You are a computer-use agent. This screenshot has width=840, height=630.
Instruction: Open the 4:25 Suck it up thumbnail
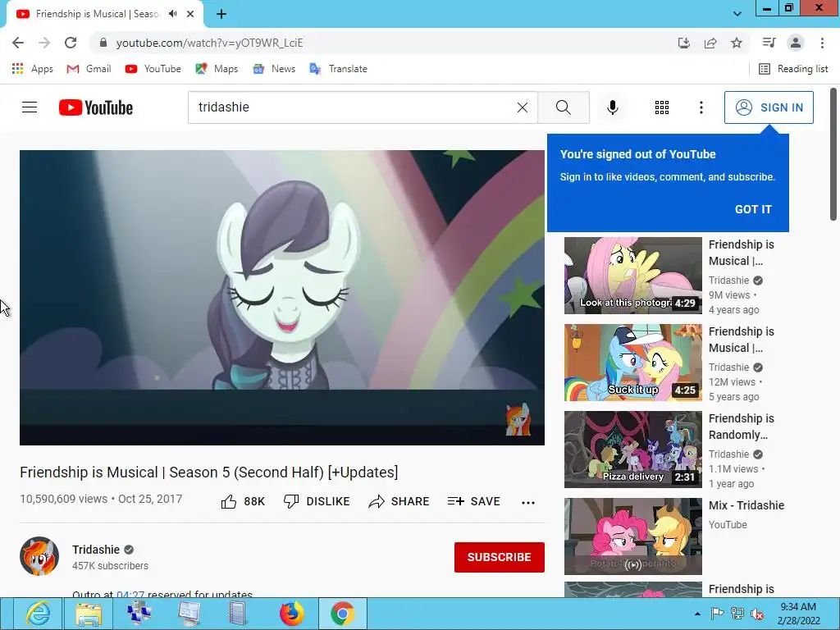[x=632, y=362]
